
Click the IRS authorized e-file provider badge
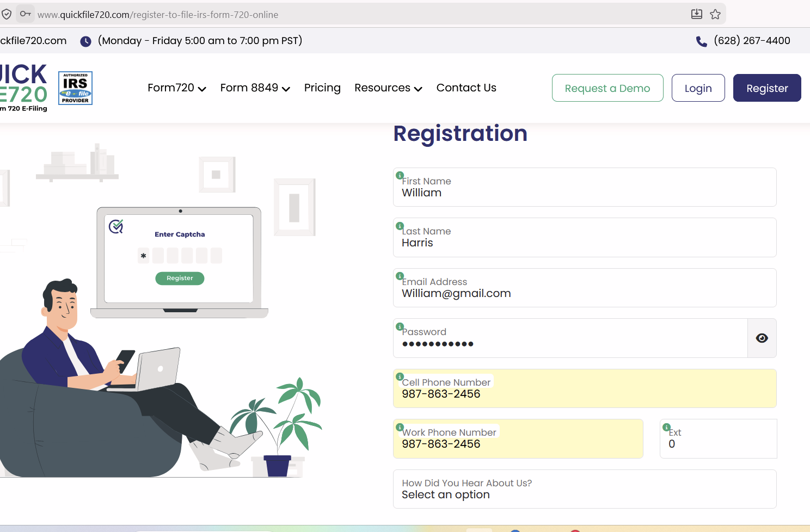(x=75, y=88)
